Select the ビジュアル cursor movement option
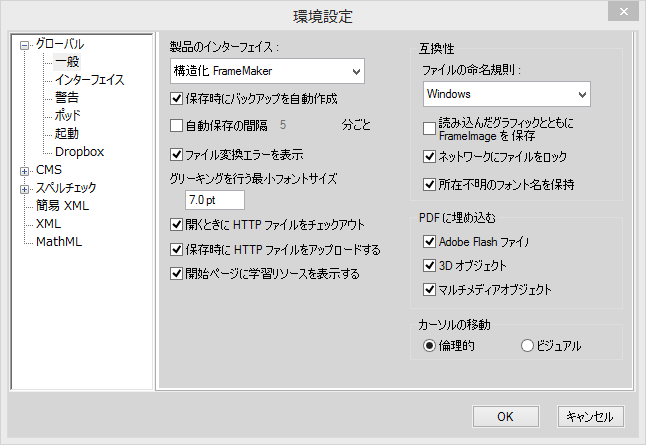Image resolution: width=646 pixels, height=445 pixels. tap(528, 346)
